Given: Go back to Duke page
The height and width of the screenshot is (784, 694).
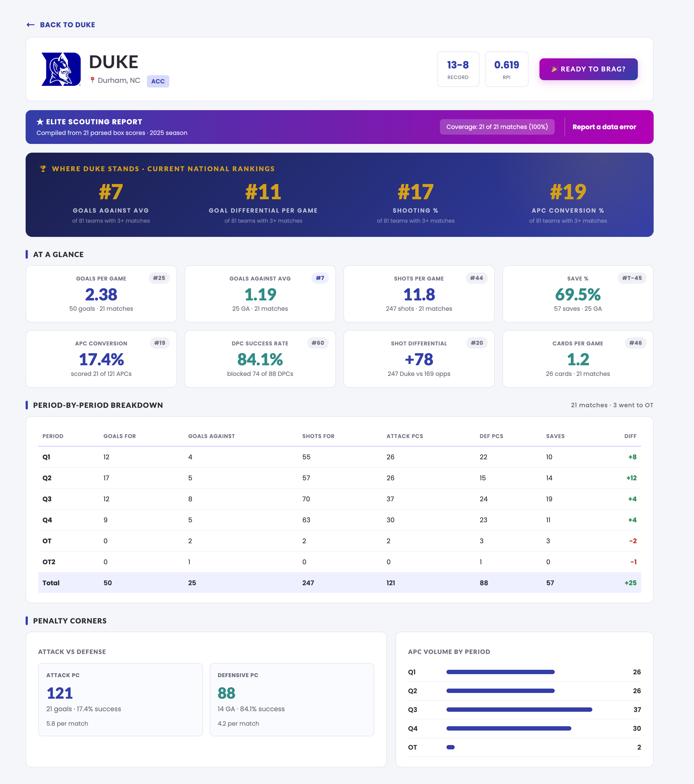Looking at the screenshot, I should [x=67, y=25].
